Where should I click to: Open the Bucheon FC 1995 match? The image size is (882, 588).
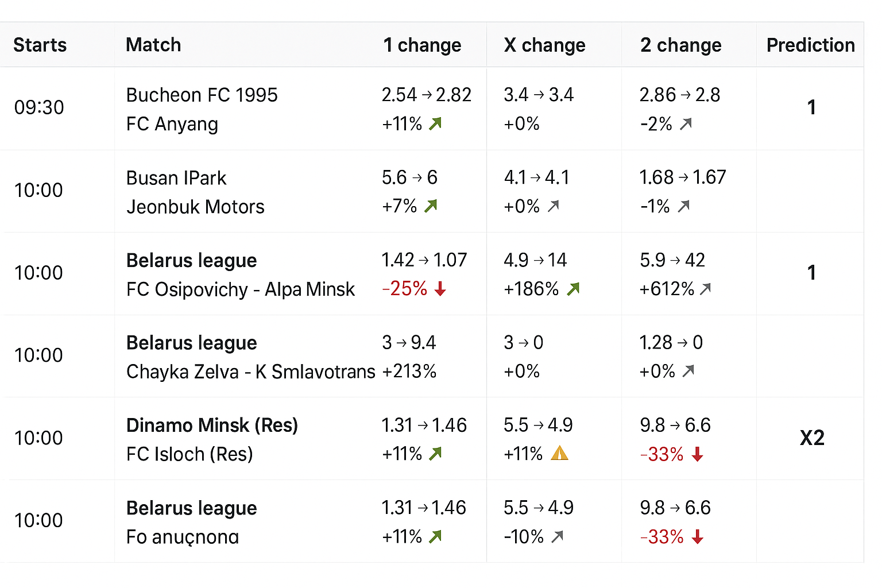pos(202,95)
